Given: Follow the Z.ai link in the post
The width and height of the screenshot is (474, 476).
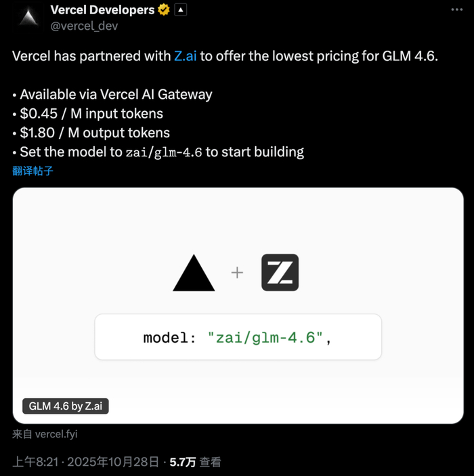Looking at the screenshot, I should tap(185, 56).
